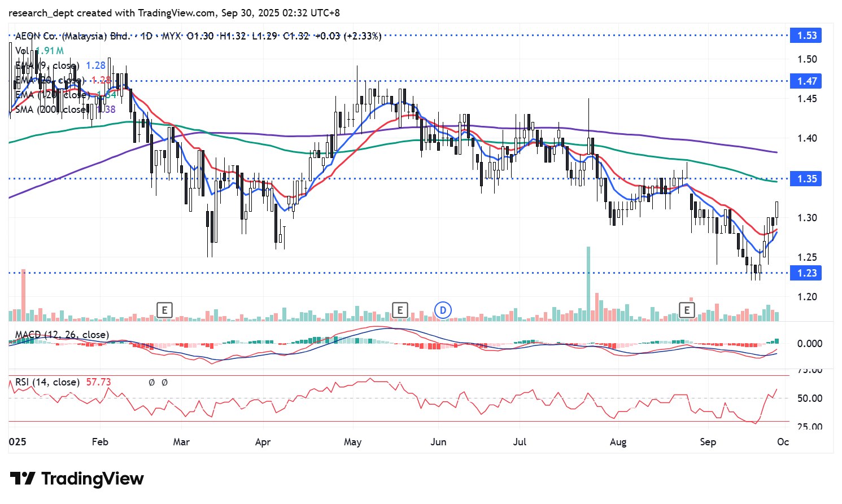Click the Vol indicator legend
Screen dimensions: 842x504
click(23, 51)
